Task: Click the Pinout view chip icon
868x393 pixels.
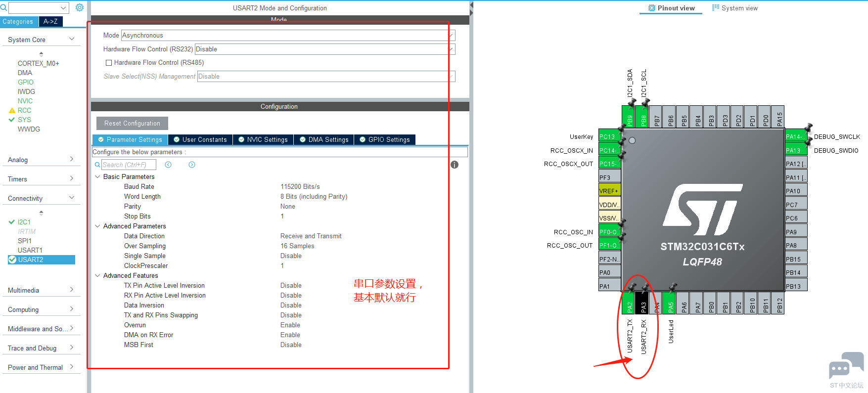Action: click(x=652, y=8)
